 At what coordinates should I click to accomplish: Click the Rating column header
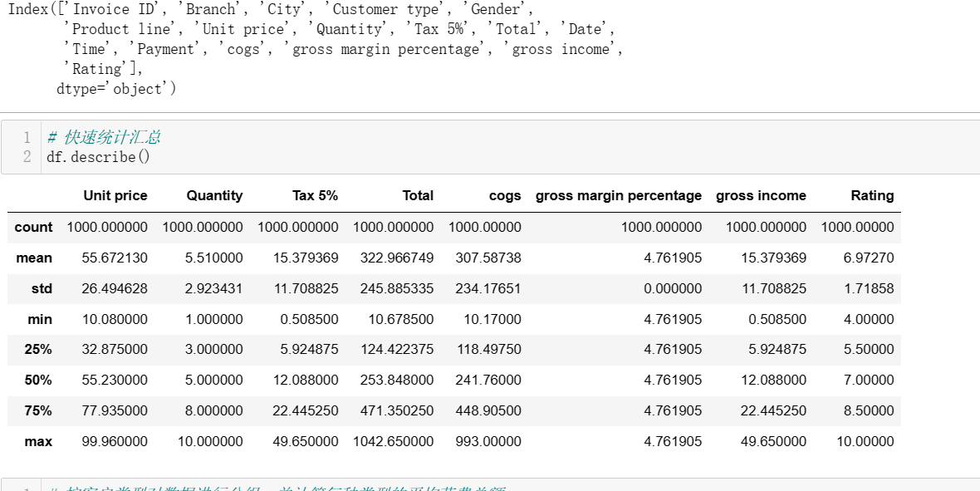872,196
